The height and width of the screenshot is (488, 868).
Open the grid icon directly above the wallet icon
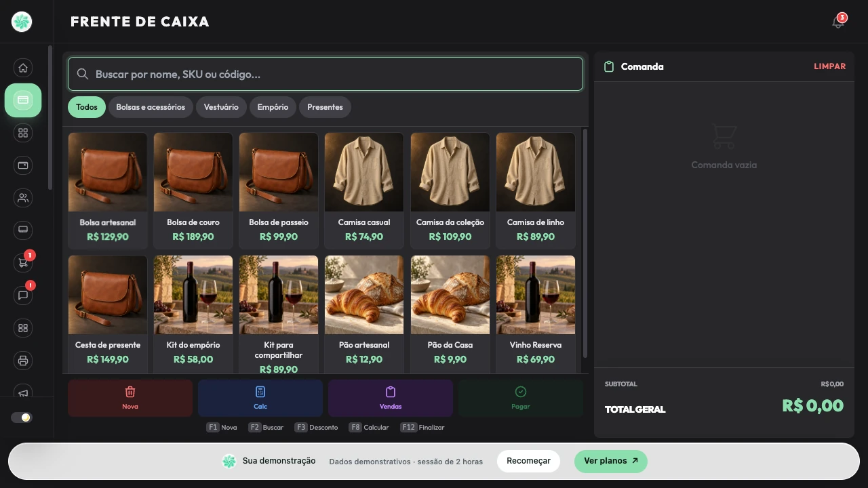[x=23, y=133]
